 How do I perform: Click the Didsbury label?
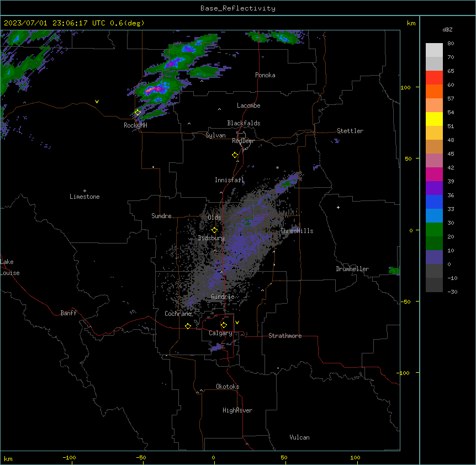[211, 238]
